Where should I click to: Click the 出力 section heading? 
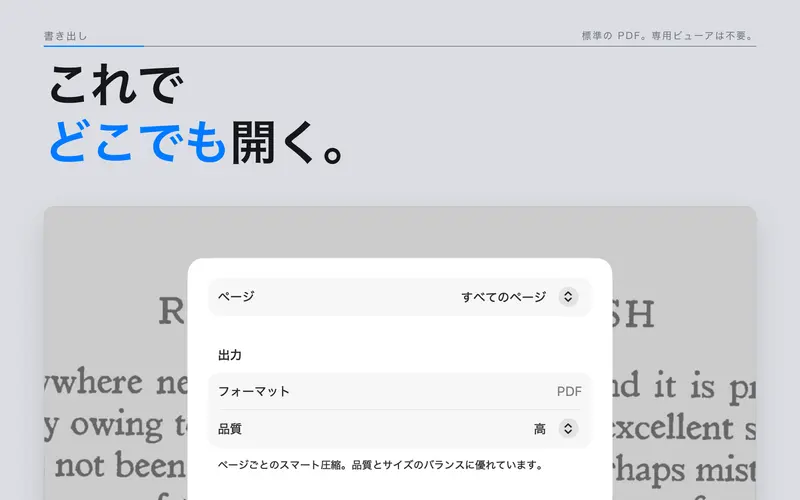[230, 355]
